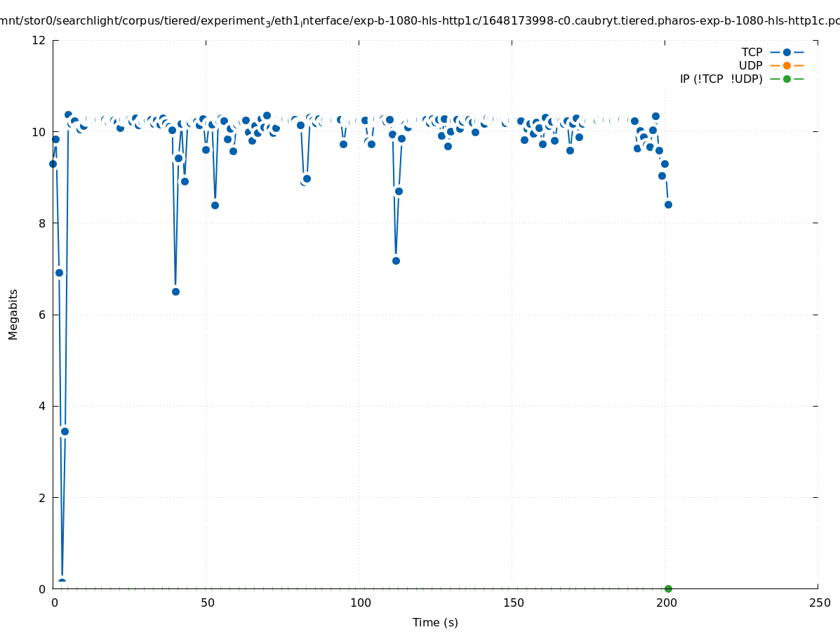Click the Megabits y-axis label
Viewport: 840px width, 632px height.
pyautogui.click(x=13, y=314)
